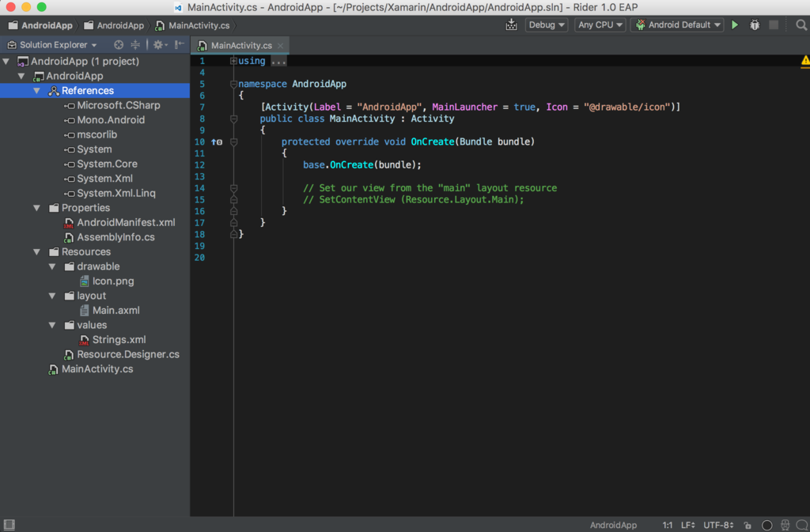Fold the comment block on line 14
Screen dimensions: 810x532
tap(233, 188)
